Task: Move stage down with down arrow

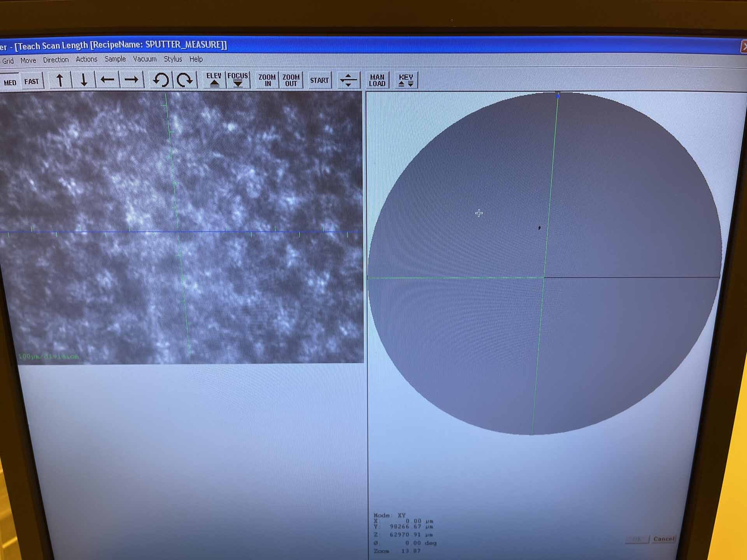Action: [x=84, y=80]
